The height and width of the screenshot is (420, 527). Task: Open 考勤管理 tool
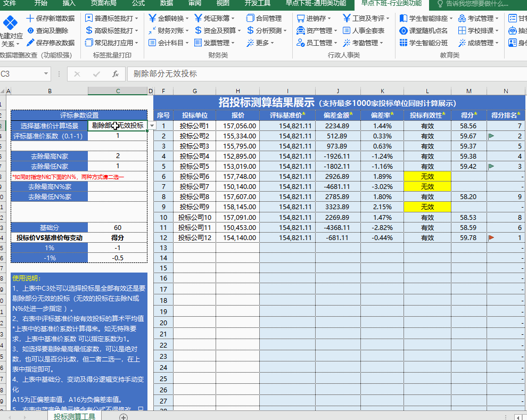tap(363, 43)
